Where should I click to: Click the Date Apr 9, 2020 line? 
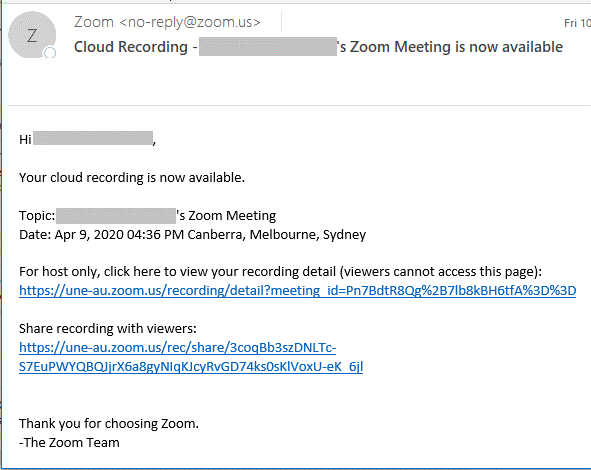tap(193, 234)
